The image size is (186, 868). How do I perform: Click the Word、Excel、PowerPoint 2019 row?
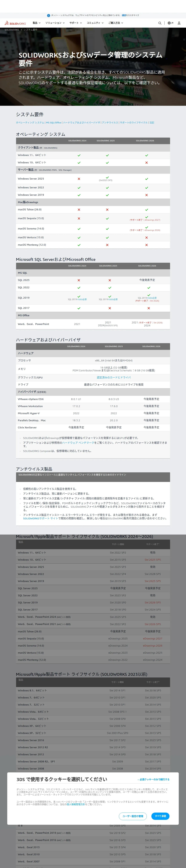[93, 833]
